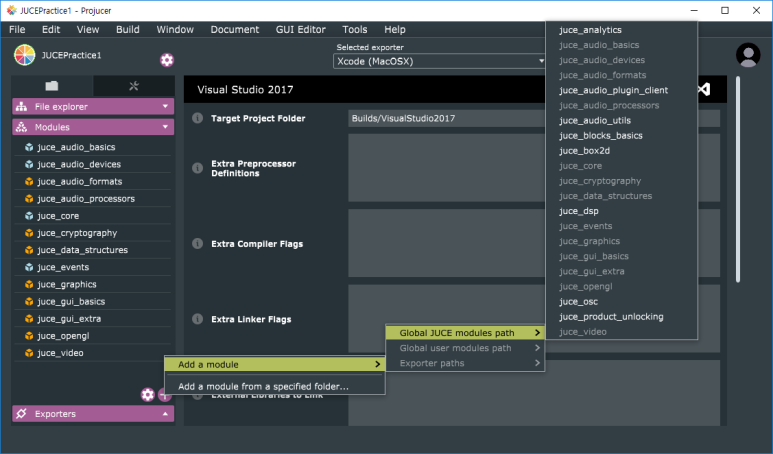The image size is (773, 454).
Task: Open the Tools menu
Action: coord(355,30)
